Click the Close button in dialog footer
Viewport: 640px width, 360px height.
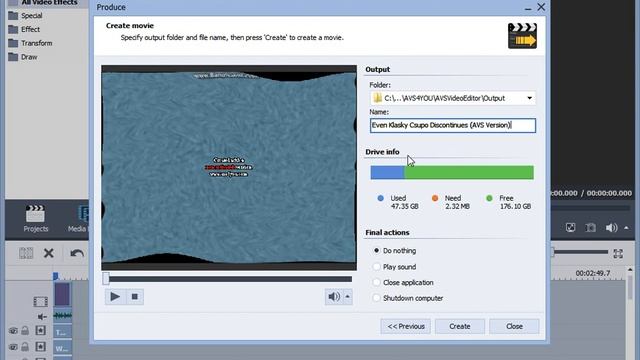(514, 327)
